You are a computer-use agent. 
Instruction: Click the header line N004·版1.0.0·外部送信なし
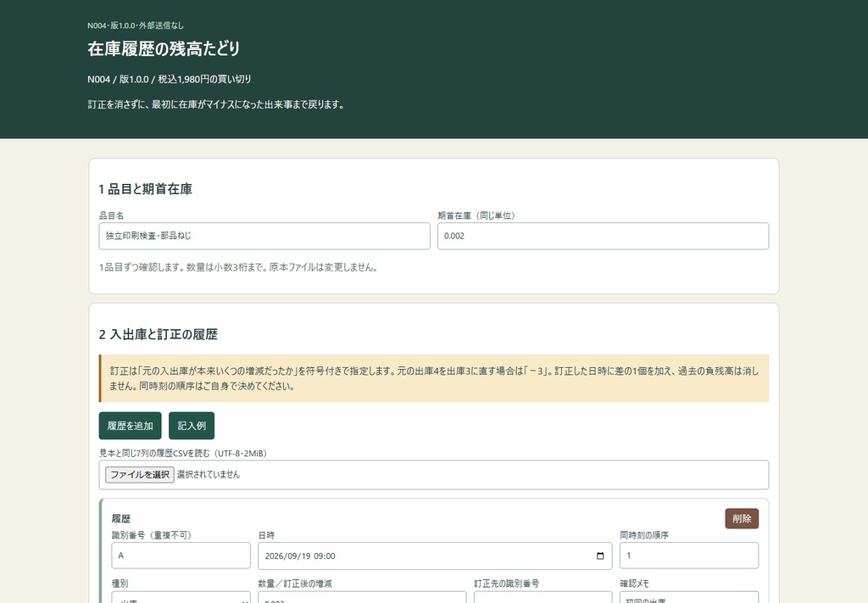coord(136,25)
